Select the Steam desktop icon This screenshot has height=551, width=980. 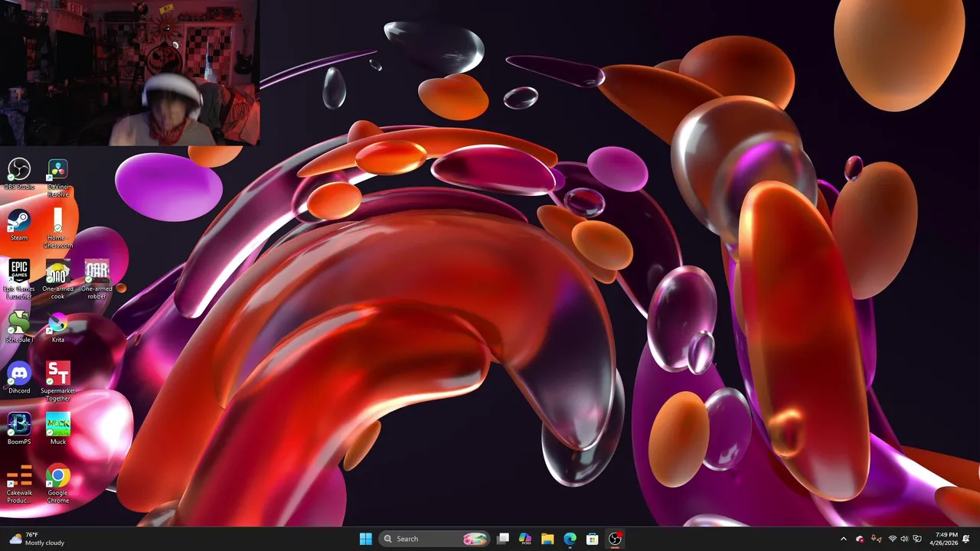pyautogui.click(x=19, y=225)
